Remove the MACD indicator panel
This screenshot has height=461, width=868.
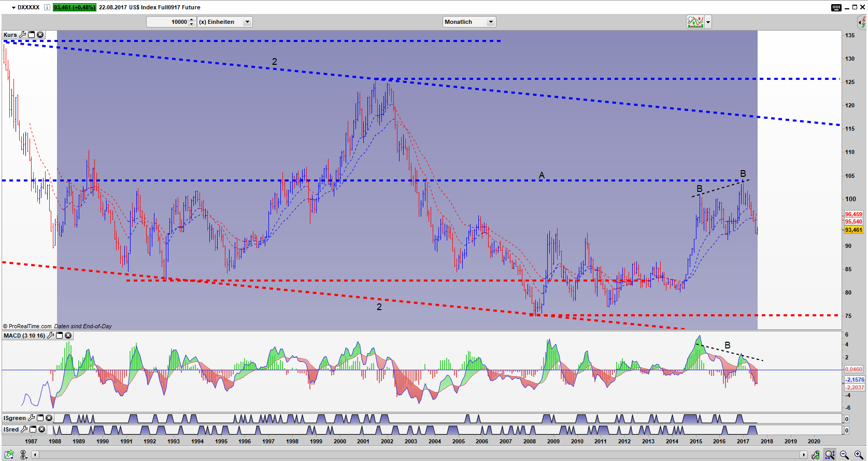[x=68, y=336]
